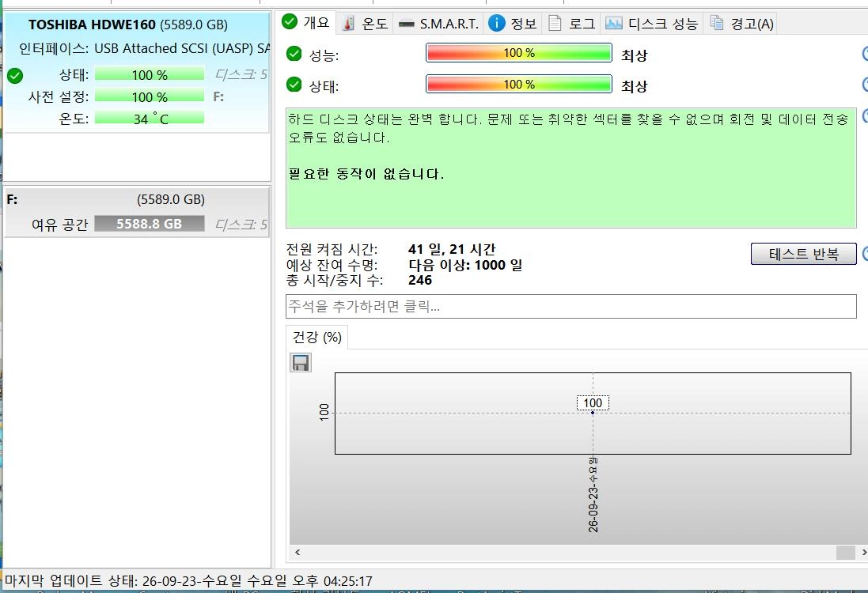The height and width of the screenshot is (593, 868).
Task: Click the 상태 100 % green bar in disk panel
Action: [150, 74]
